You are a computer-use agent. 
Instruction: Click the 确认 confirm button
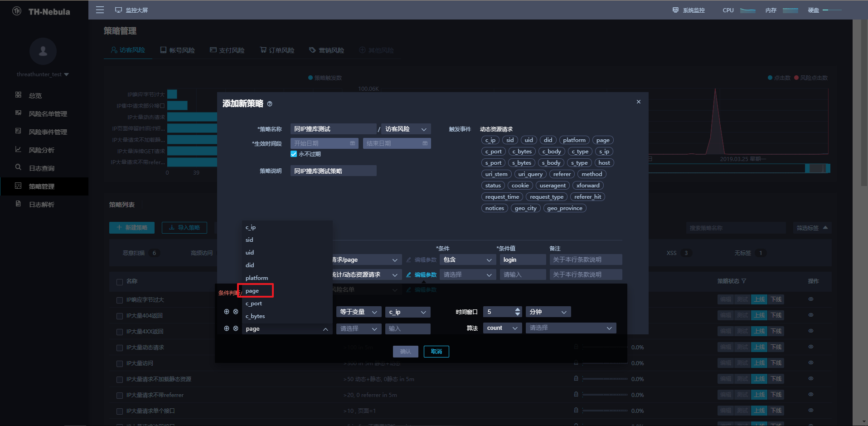coord(406,352)
